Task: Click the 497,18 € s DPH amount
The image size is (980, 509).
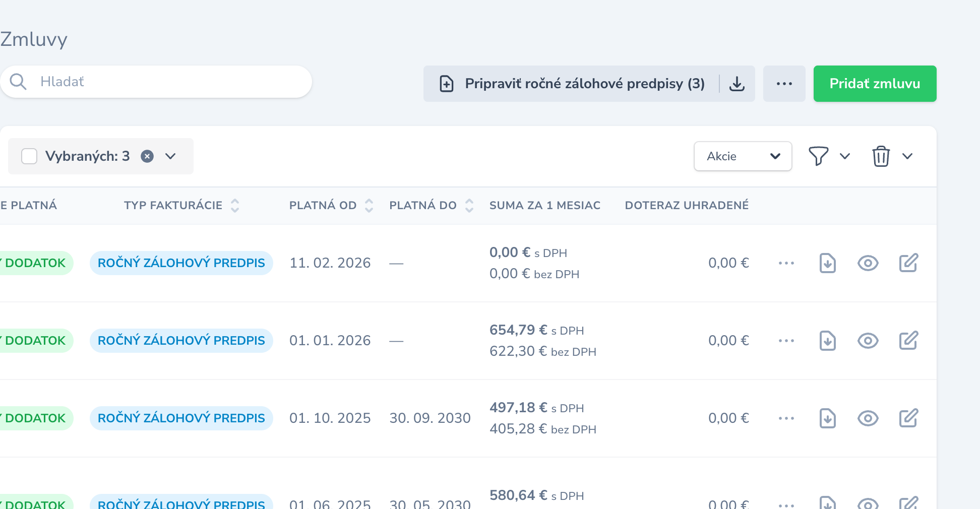Action: tap(537, 408)
